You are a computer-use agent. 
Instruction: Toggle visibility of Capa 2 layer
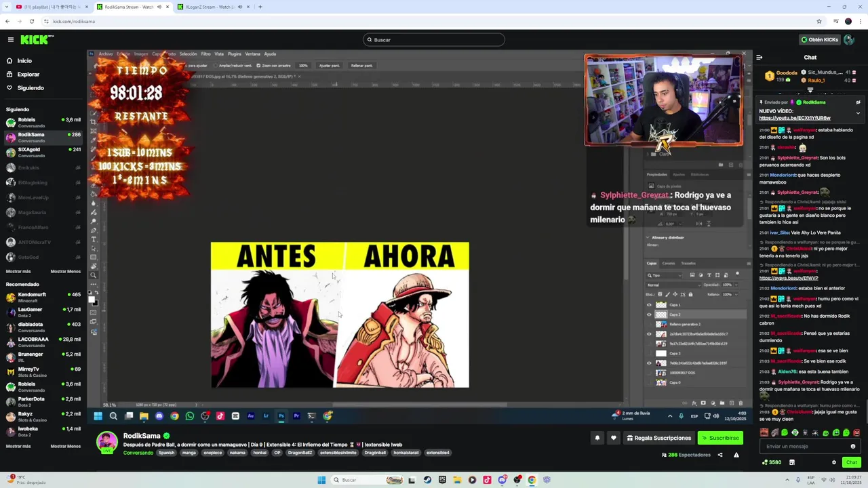click(649, 314)
